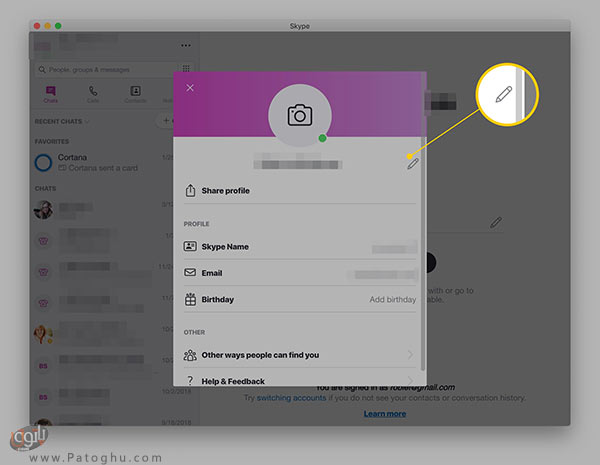This screenshot has height=465, width=600.
Task: Open the switching accounts link
Action: 291,398
